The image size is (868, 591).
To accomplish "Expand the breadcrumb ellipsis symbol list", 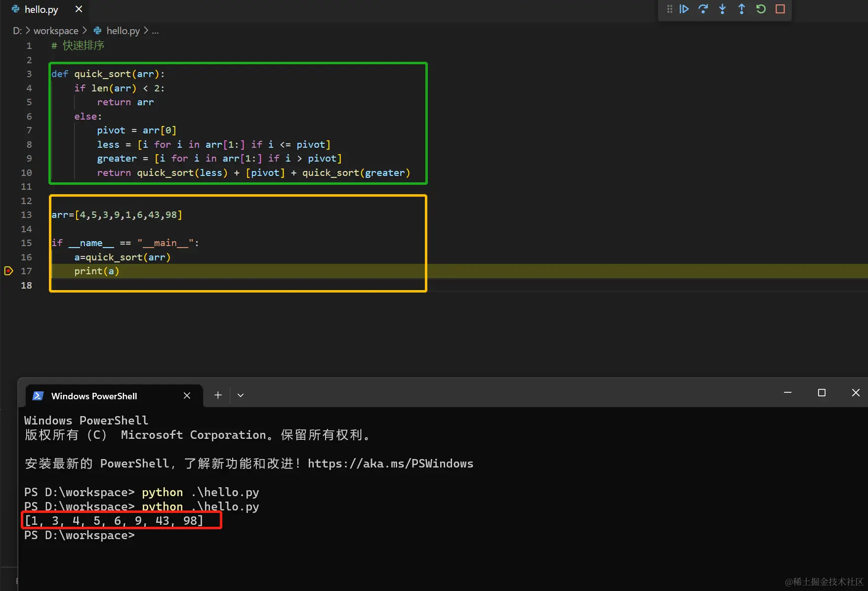I will (155, 31).
